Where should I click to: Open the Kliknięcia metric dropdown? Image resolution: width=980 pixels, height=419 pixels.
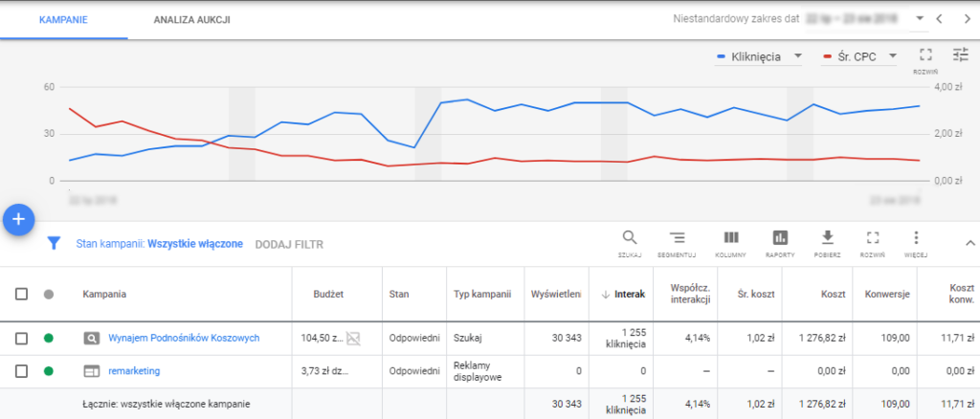tap(762, 57)
